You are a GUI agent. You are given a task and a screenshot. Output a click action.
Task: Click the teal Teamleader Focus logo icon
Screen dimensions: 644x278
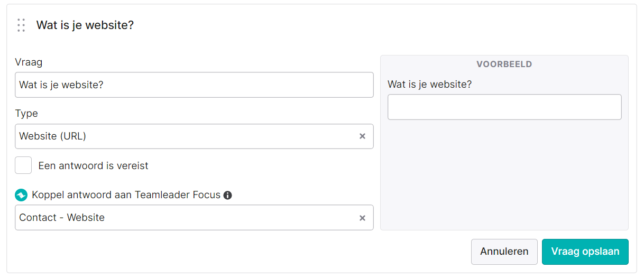(21, 195)
